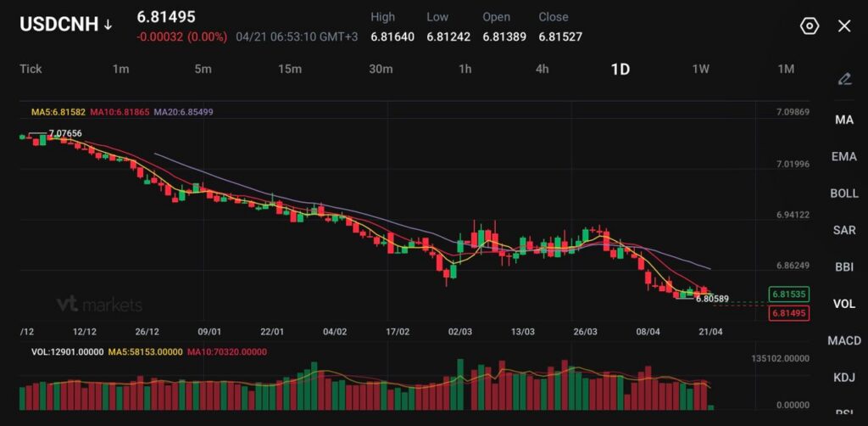Screen dimensions: 868x426
Task: Open USDCNH symbol dropdown arrow
Action: 108,25
